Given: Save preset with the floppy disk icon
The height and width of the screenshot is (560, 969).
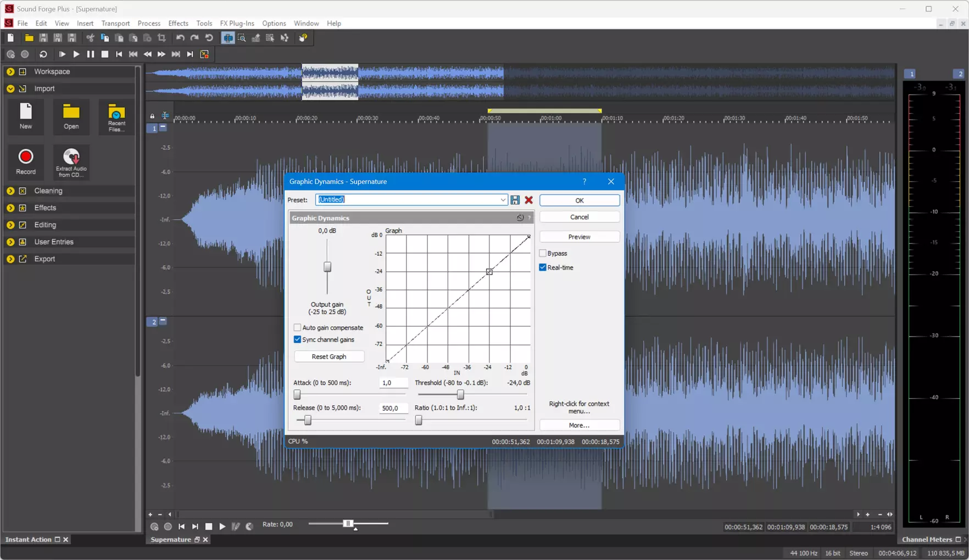Looking at the screenshot, I should tap(515, 200).
